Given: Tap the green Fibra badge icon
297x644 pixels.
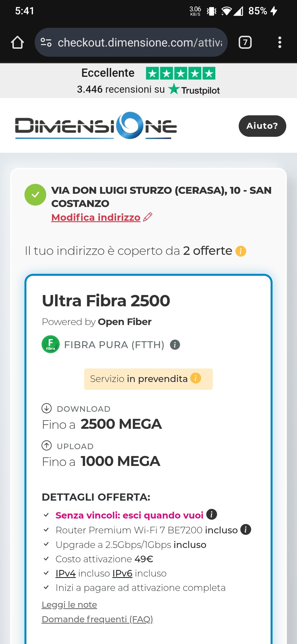Looking at the screenshot, I should coord(51,344).
